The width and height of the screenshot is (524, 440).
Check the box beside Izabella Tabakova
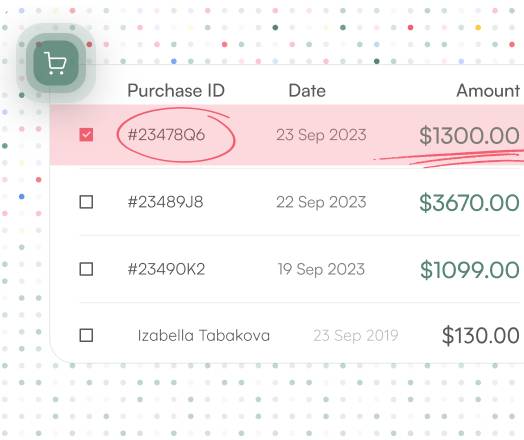click(x=86, y=335)
